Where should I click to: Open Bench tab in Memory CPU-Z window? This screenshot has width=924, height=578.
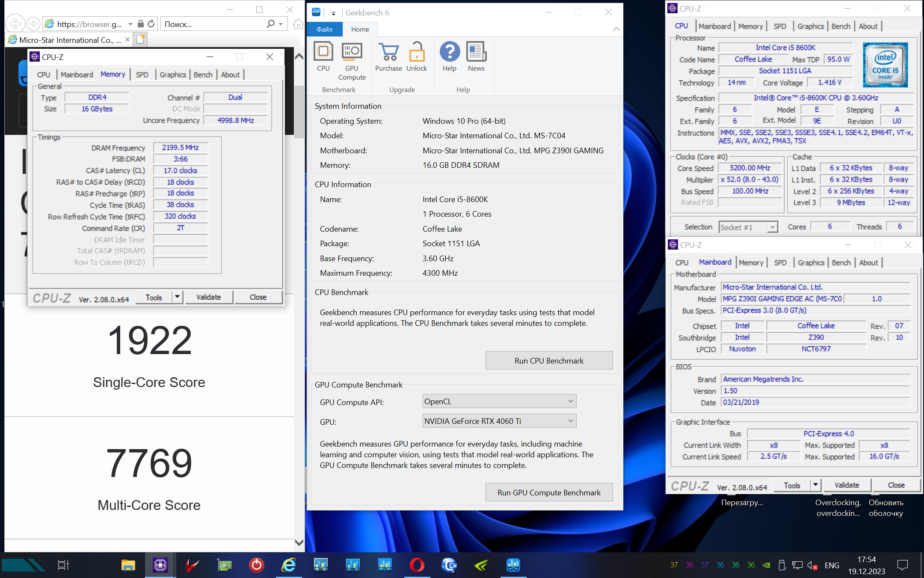click(x=203, y=74)
